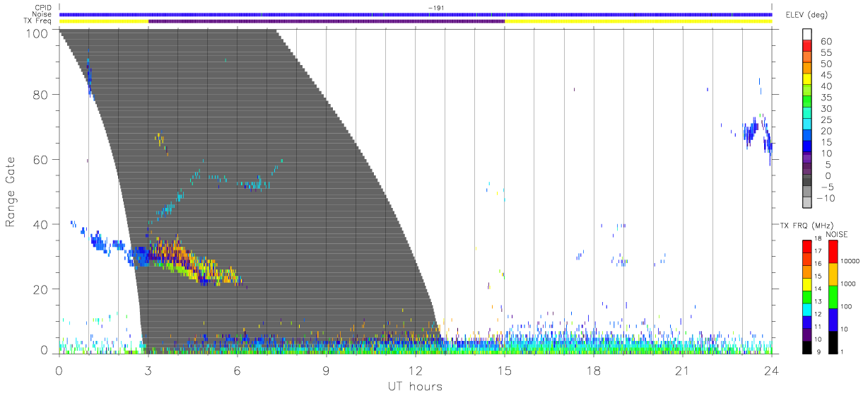Click the 'CPID' label at top left

(x=44, y=8)
